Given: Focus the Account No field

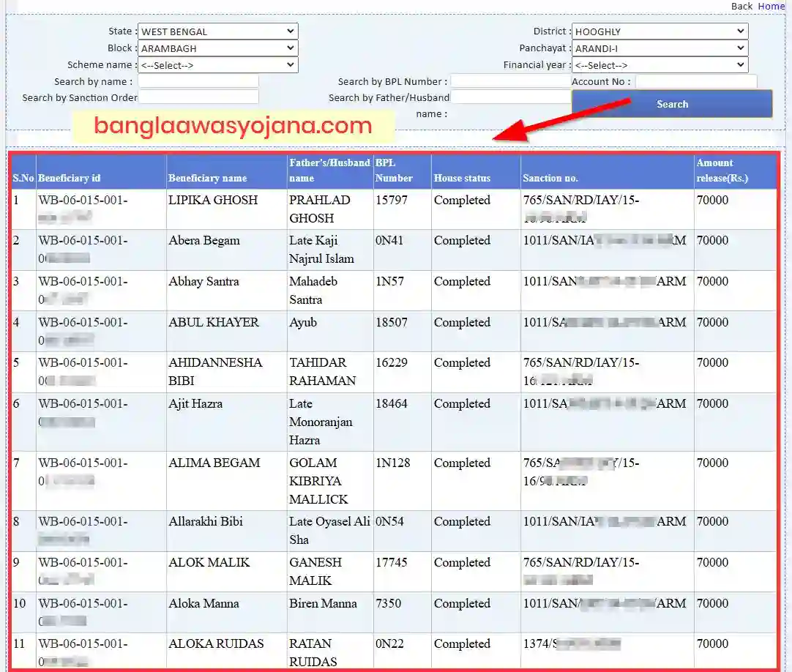Looking at the screenshot, I should (x=696, y=81).
